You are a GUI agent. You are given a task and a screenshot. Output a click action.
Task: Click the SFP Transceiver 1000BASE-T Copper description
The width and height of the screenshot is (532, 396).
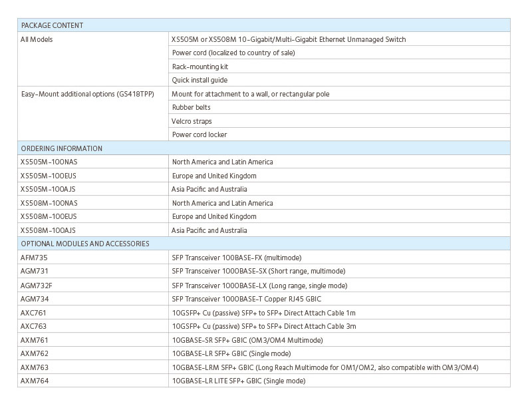[x=246, y=299]
